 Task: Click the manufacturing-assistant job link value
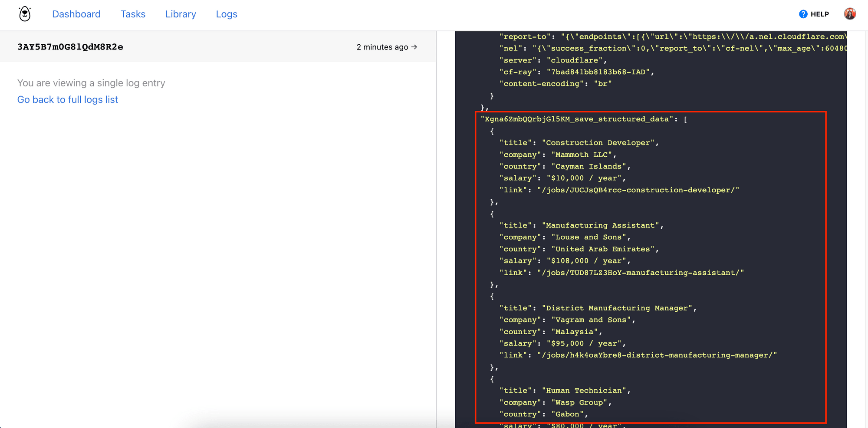(641, 273)
